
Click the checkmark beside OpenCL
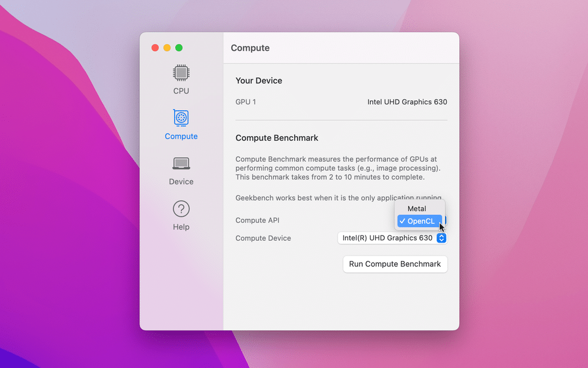pos(402,221)
